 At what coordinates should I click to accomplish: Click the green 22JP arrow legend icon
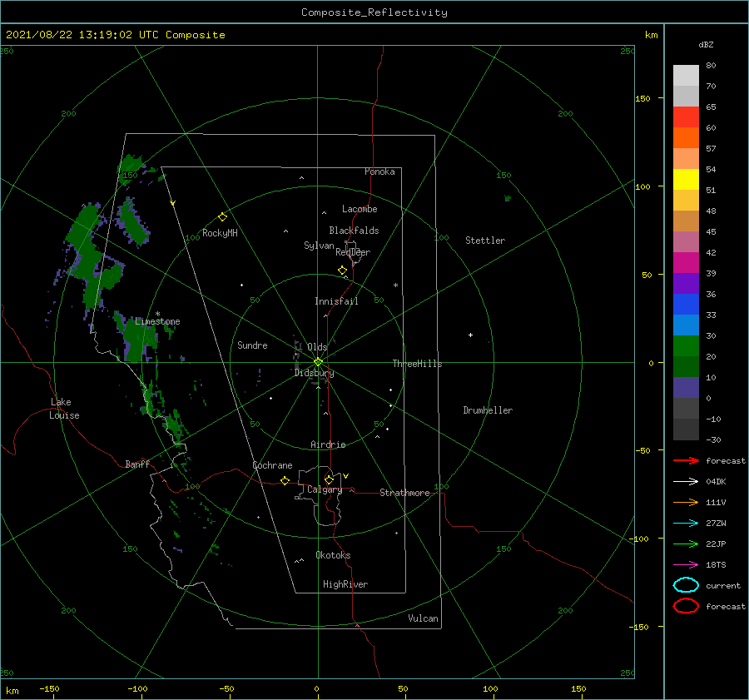[x=686, y=544]
